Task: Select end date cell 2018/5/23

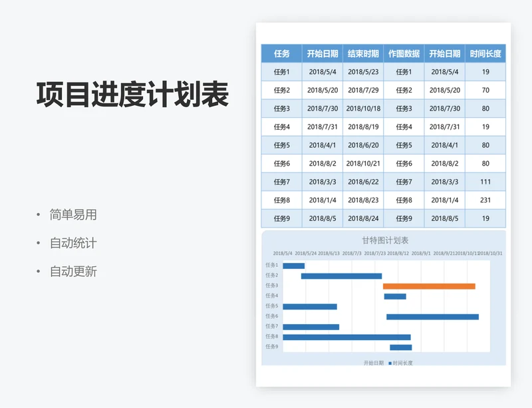Action: [363, 72]
